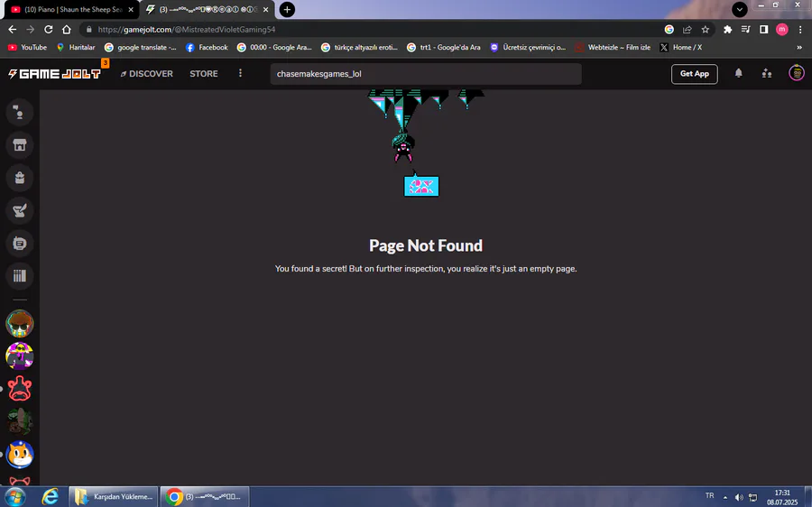Click the Game Jolt search field
The height and width of the screenshot is (507, 812).
426,74
